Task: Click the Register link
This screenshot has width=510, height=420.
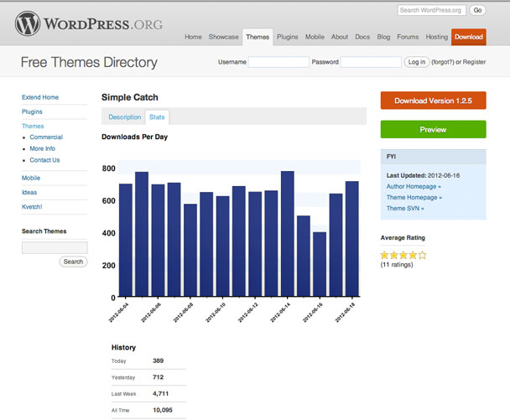Action: tap(474, 62)
